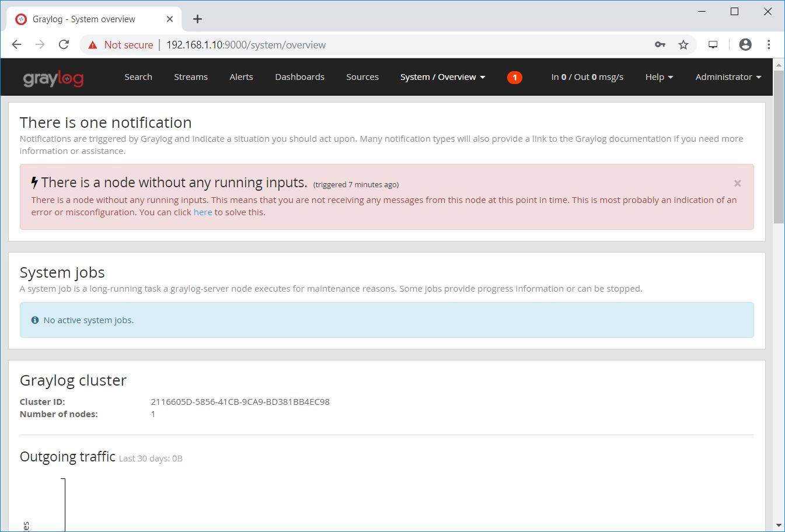Click the browser back arrow
785x532 pixels.
(x=16, y=44)
